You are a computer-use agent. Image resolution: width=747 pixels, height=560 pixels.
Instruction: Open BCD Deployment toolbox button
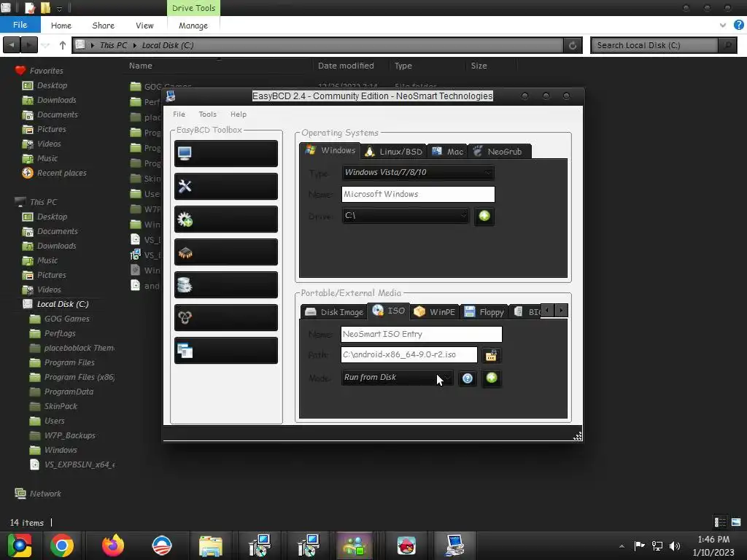tap(226, 318)
